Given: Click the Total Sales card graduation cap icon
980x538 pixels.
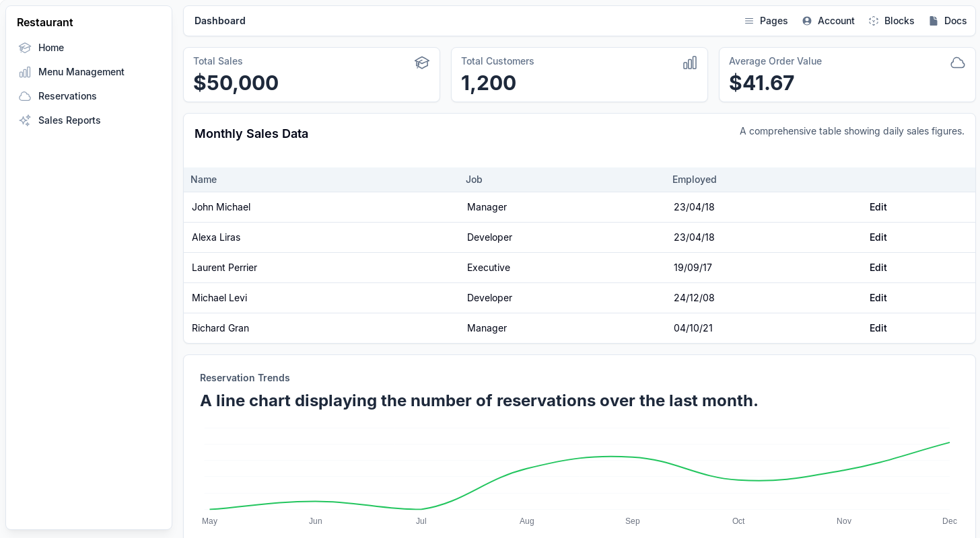Looking at the screenshot, I should pos(422,63).
